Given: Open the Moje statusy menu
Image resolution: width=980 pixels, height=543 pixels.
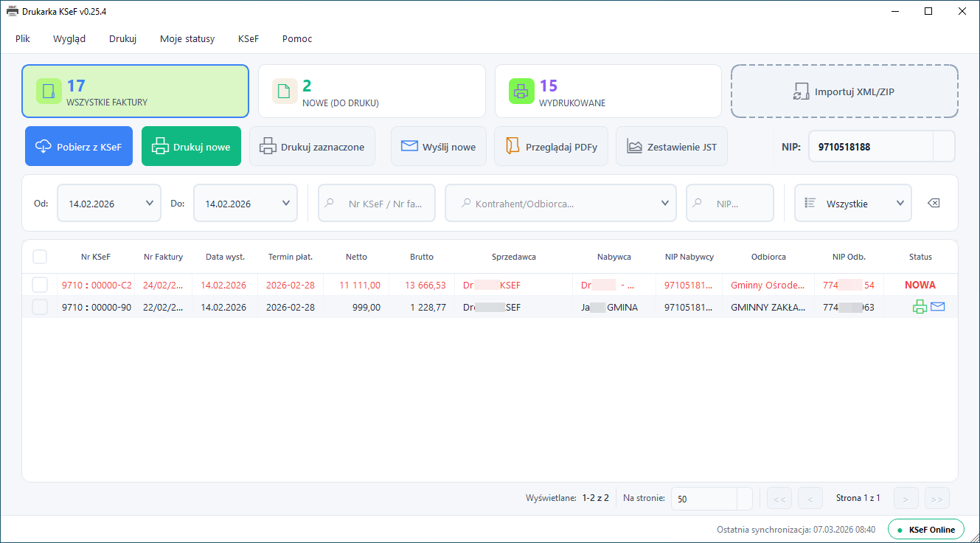Looking at the screenshot, I should pos(187,38).
